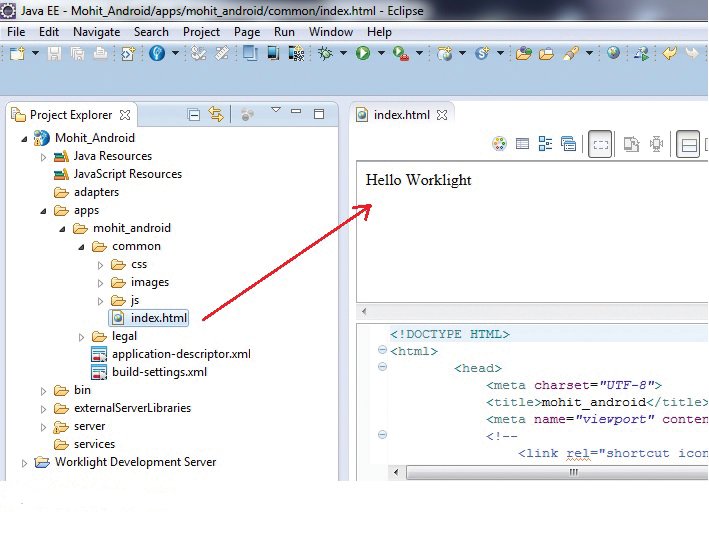
Task: Click the Hello Worklight text in preview
Action: pyautogui.click(x=418, y=180)
